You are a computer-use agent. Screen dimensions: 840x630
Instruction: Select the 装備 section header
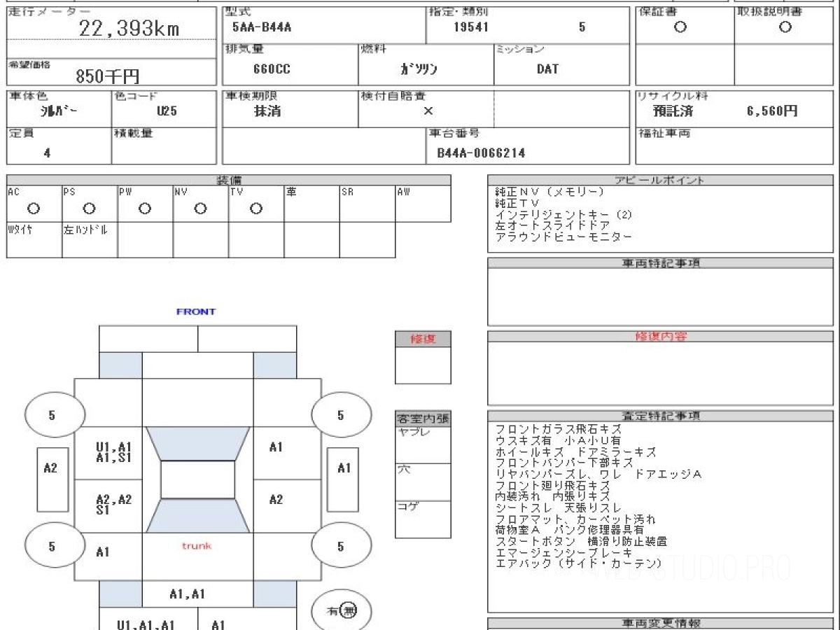point(229,180)
